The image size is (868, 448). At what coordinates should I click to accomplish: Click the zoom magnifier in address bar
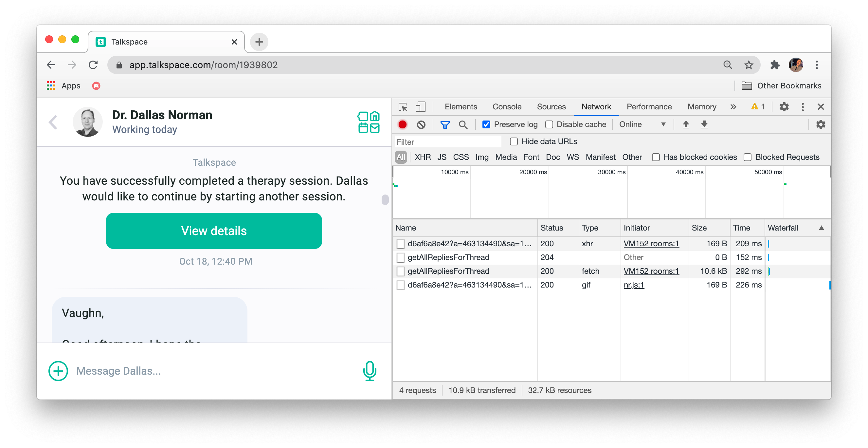pos(728,65)
